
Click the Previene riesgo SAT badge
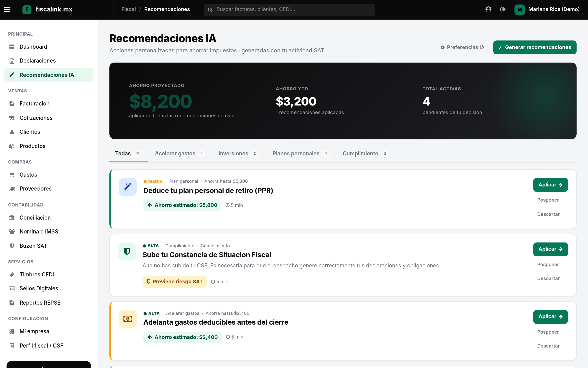[175, 282]
